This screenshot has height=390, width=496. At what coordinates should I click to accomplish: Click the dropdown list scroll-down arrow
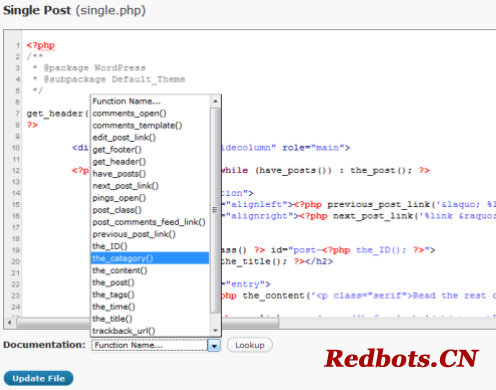(215, 331)
